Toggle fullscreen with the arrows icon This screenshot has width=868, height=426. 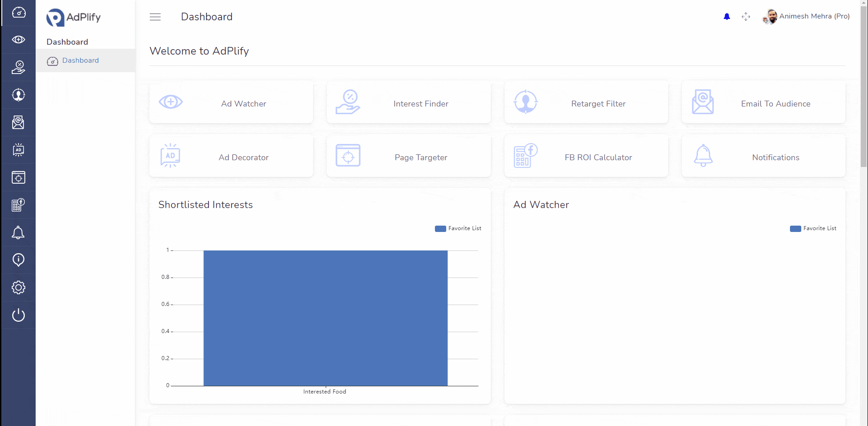pyautogui.click(x=746, y=17)
